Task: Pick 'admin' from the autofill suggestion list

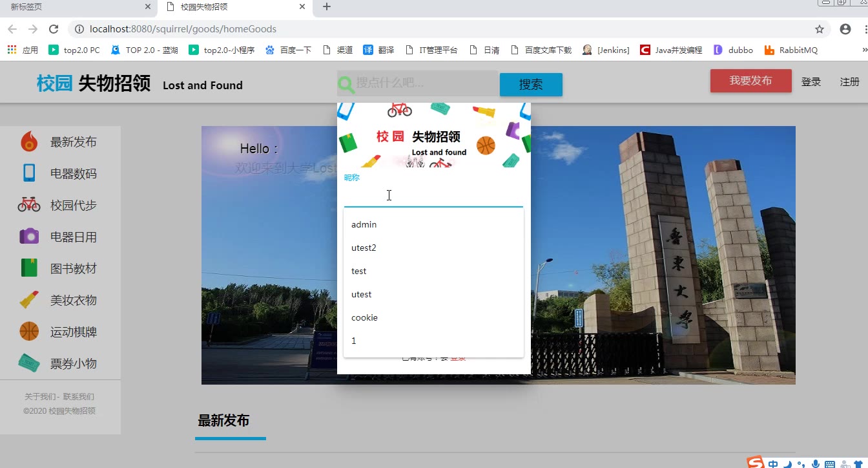Action: 364,224
